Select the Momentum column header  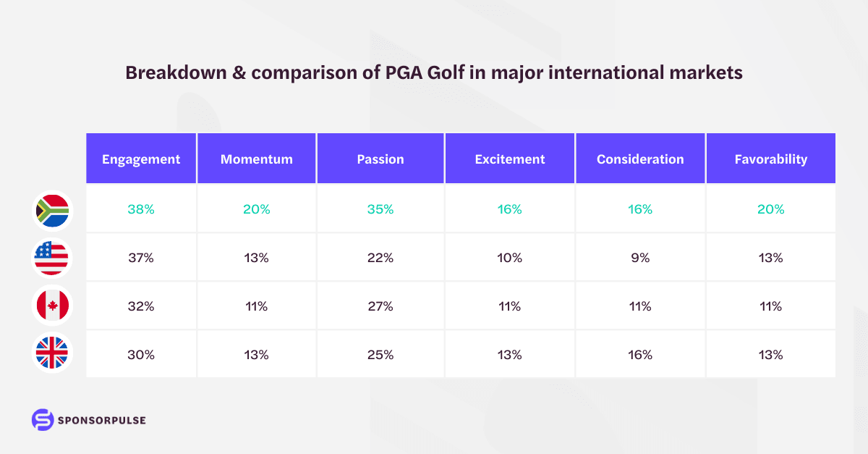[x=256, y=159]
